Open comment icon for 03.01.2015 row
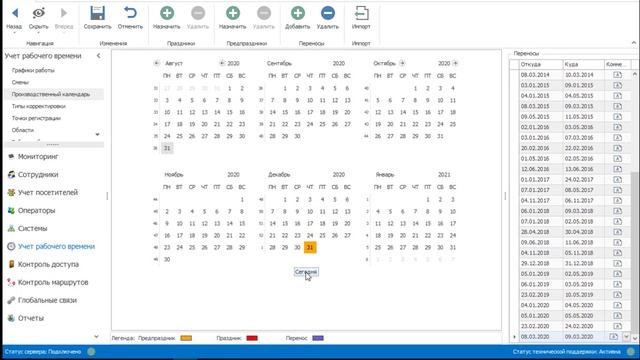640x360 pixels. [618, 85]
